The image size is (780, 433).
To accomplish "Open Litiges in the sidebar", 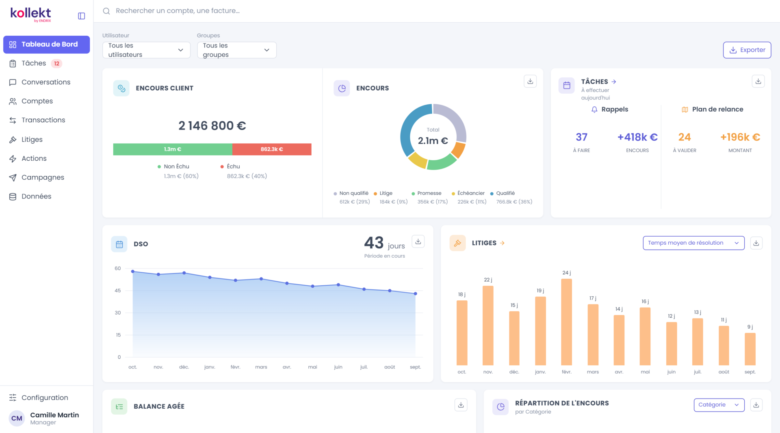I will 46,139.
